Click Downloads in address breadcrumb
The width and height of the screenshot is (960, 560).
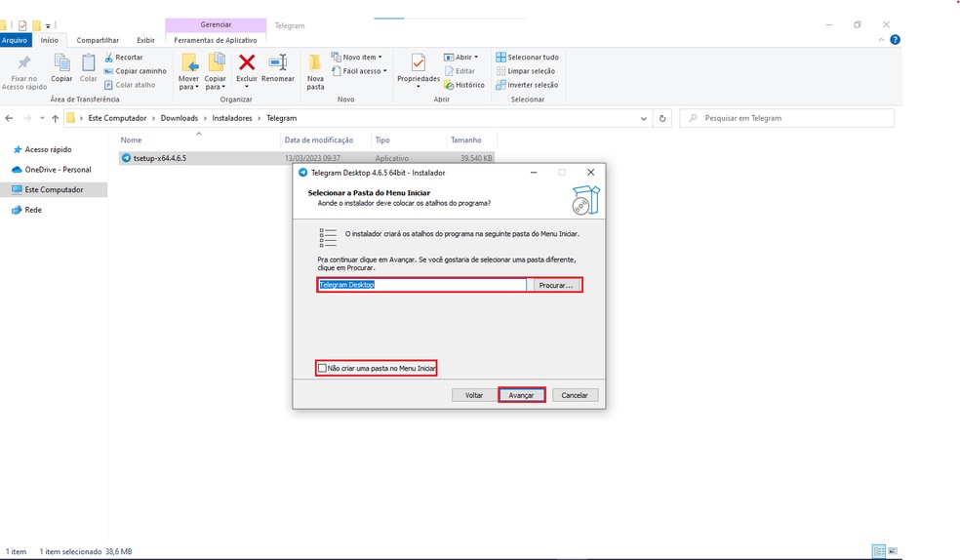tap(180, 118)
